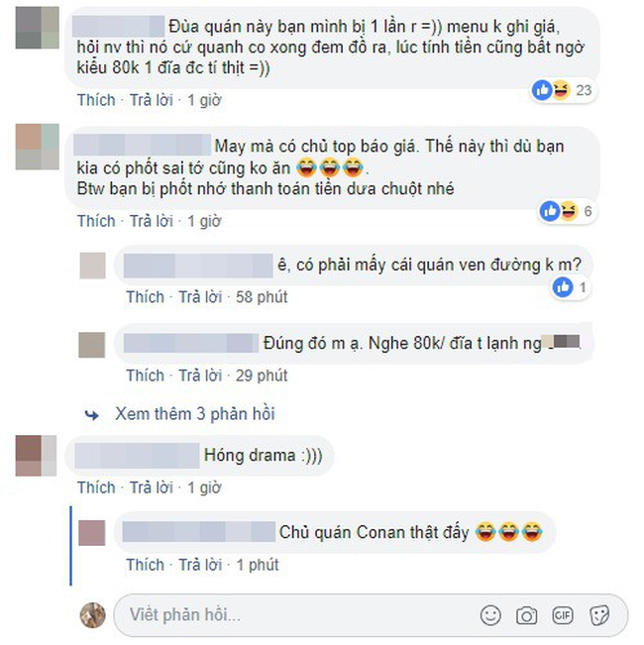Screen dimensions: 644x645
Task: Like the 'Hóng drama' comment
Action: coord(96,487)
